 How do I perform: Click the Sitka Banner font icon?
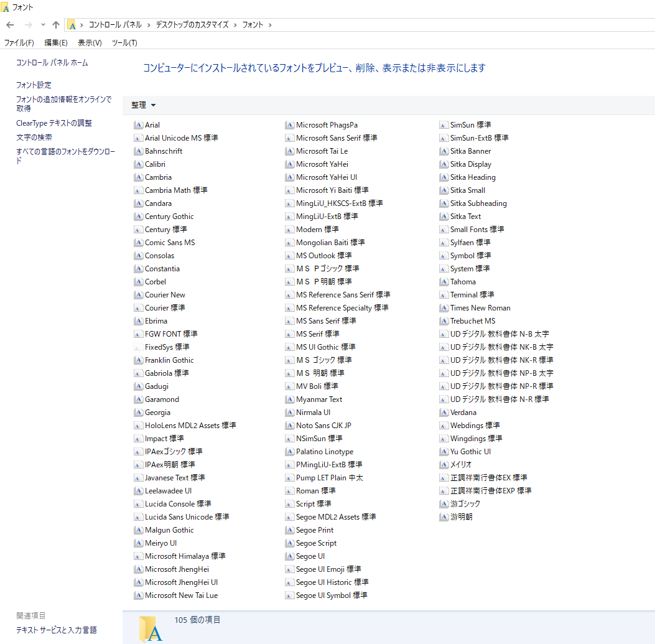(x=444, y=151)
